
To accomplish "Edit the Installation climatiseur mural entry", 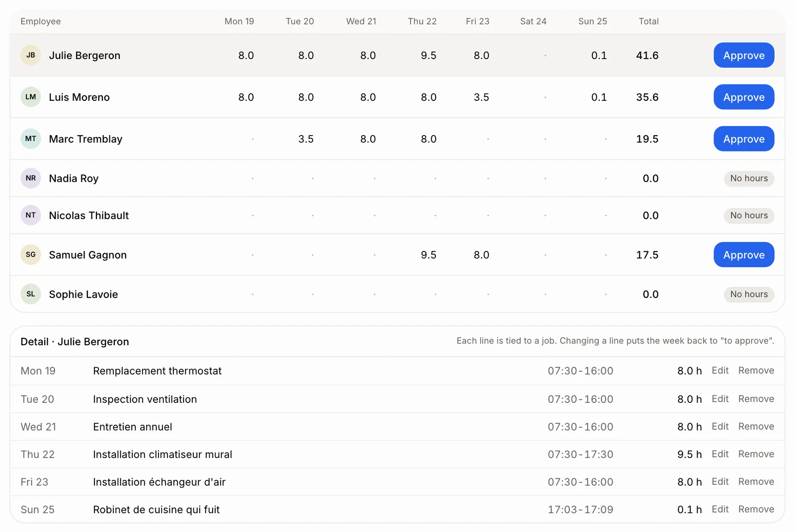I will pyautogui.click(x=720, y=454).
